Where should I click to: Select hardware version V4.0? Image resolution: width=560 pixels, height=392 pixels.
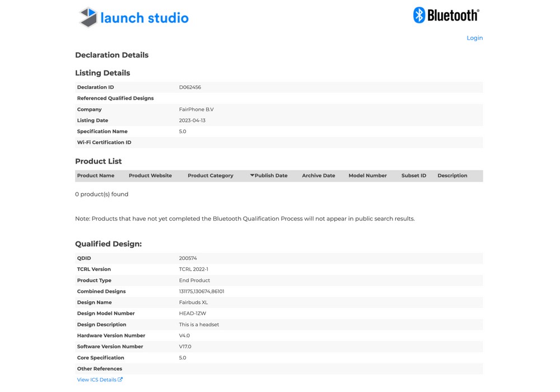[184, 335]
